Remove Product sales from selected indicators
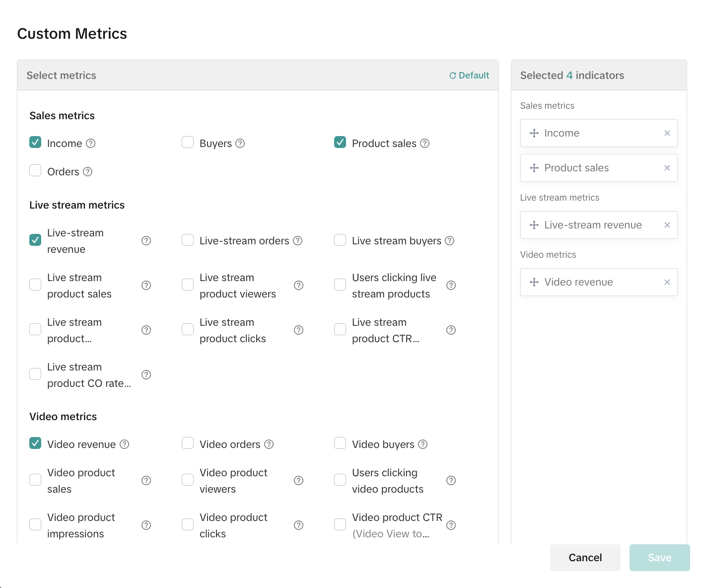 point(667,168)
